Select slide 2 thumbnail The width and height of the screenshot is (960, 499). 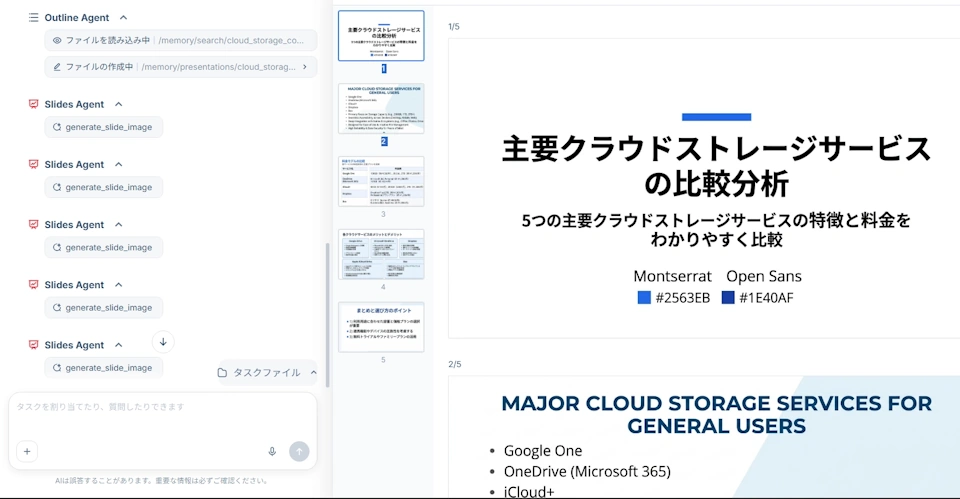tap(381, 108)
